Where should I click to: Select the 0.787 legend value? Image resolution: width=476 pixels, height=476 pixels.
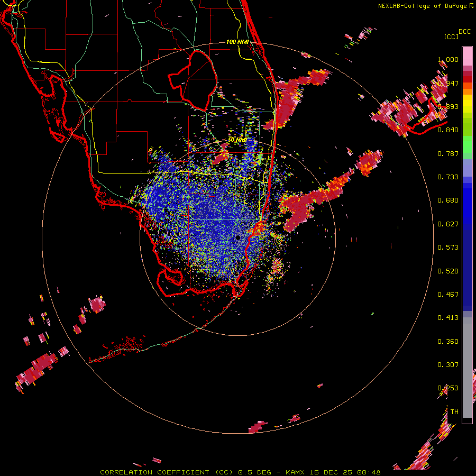tap(448, 153)
